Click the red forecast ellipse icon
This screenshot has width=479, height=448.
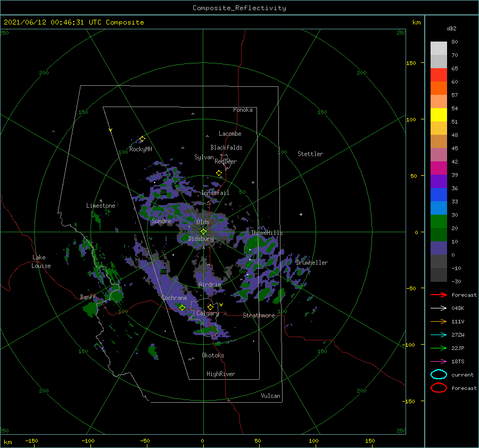click(439, 388)
